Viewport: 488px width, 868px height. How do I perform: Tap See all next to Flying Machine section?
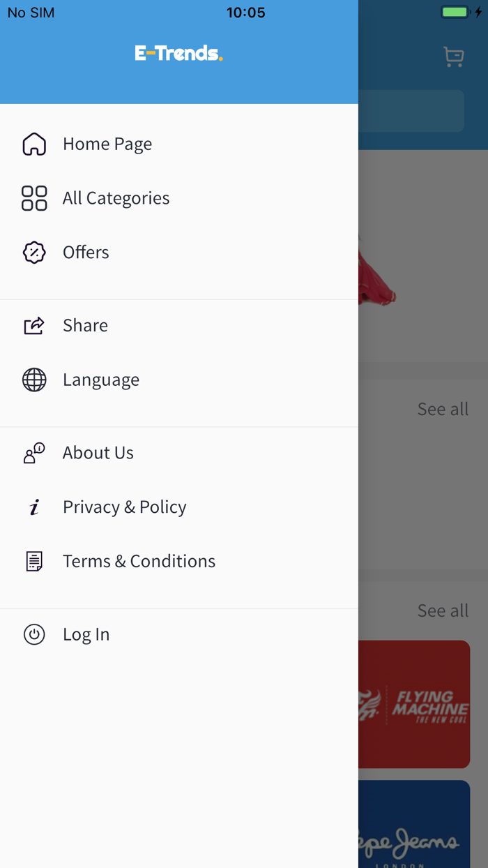coord(443,610)
